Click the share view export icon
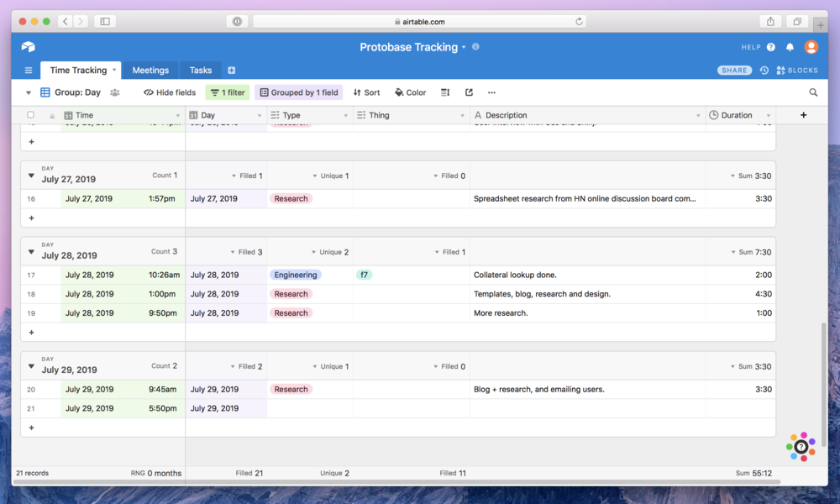This screenshot has width=840, height=504. coord(469,92)
